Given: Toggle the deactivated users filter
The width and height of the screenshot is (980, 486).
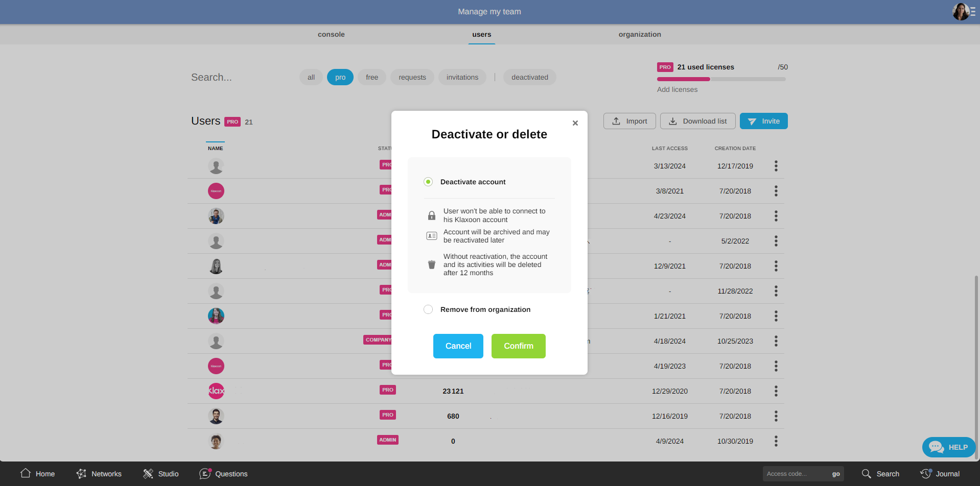Looking at the screenshot, I should coord(529,77).
